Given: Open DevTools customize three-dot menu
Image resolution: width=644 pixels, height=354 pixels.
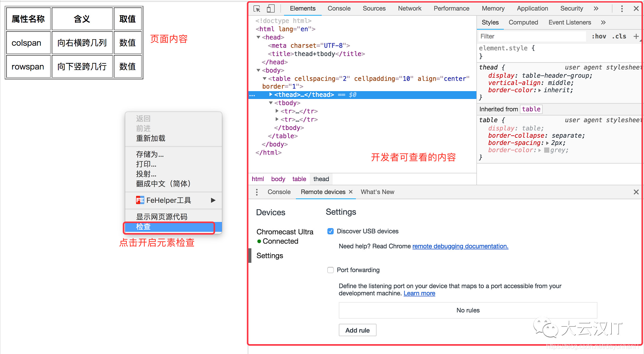Looking at the screenshot, I should (622, 9).
